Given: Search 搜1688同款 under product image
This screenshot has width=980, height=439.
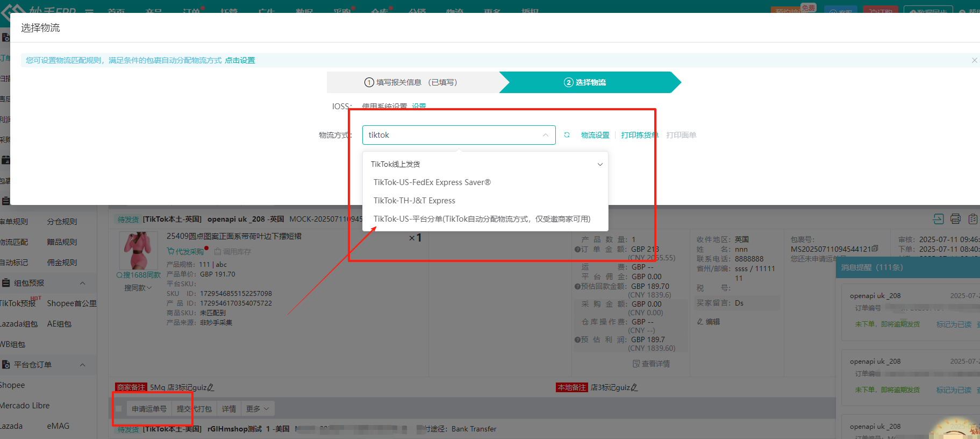Looking at the screenshot, I should (139, 275).
